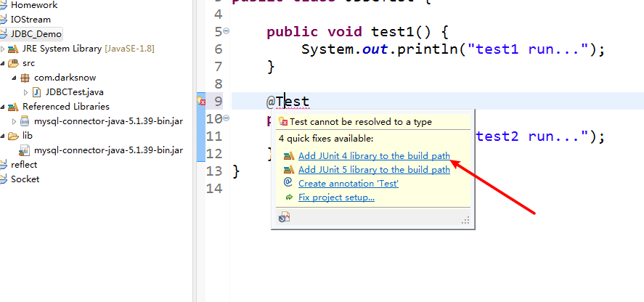
Task: Click the error icon in the tooltip header
Action: [x=283, y=122]
